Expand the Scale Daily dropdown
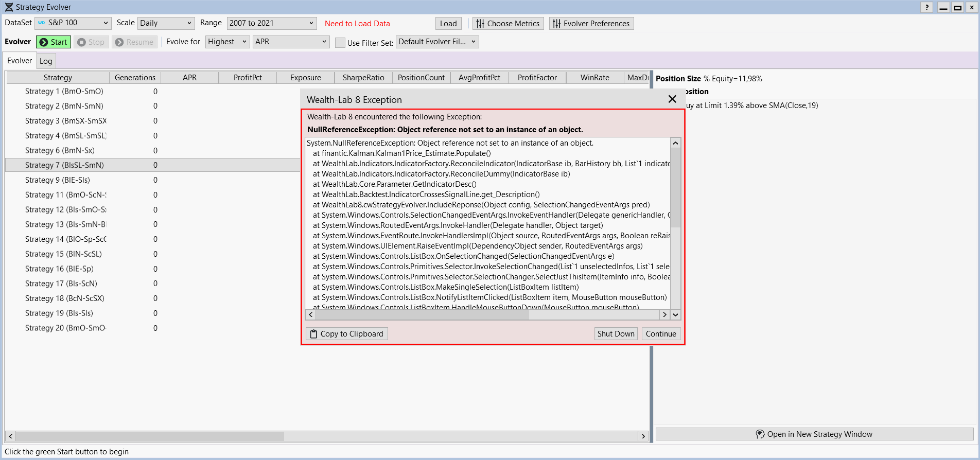The width and height of the screenshot is (980, 460). [x=166, y=23]
